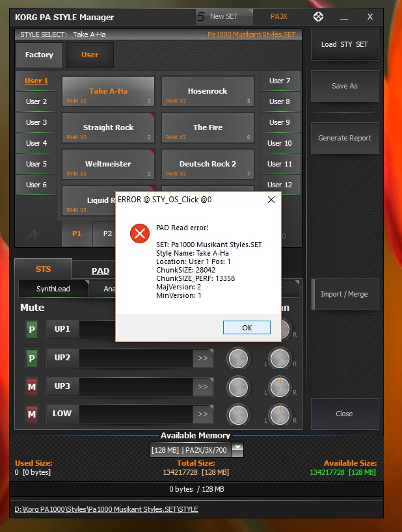The height and width of the screenshot is (532, 402).
Task: Select the User 11 bank
Action: (x=280, y=164)
